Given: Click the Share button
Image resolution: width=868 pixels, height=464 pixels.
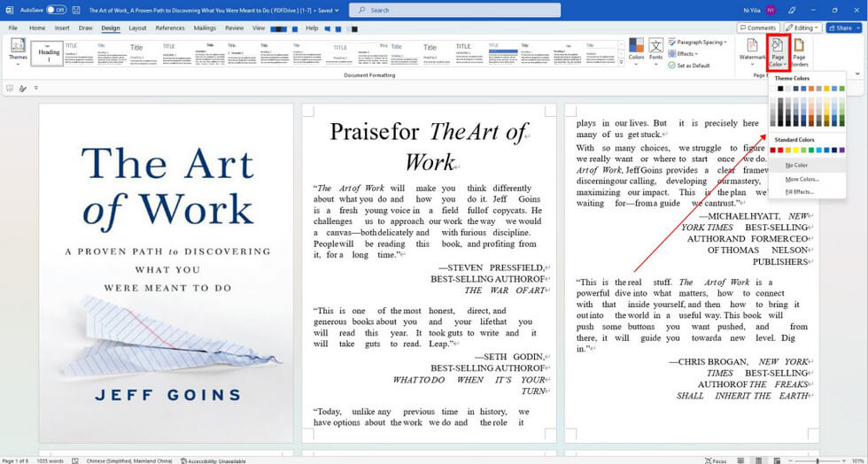Looking at the screenshot, I should coord(843,27).
